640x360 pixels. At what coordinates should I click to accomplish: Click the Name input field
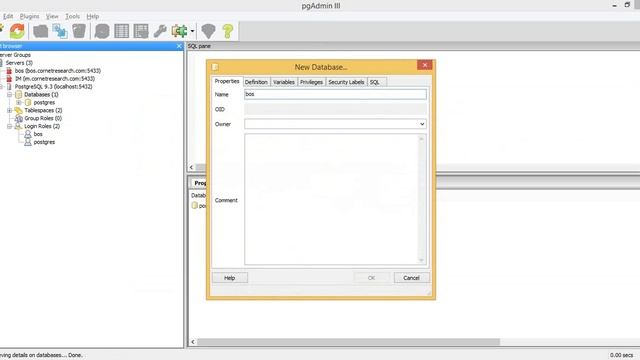pyautogui.click(x=336, y=94)
